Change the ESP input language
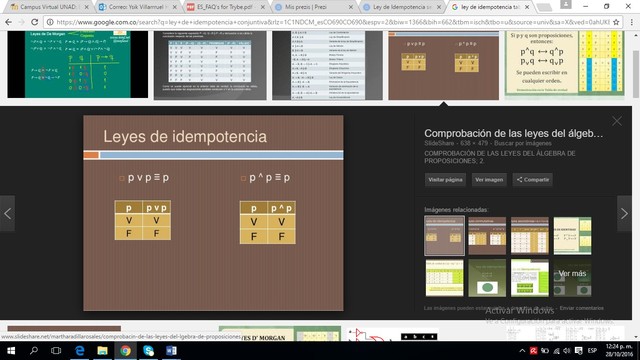 coord(592,351)
